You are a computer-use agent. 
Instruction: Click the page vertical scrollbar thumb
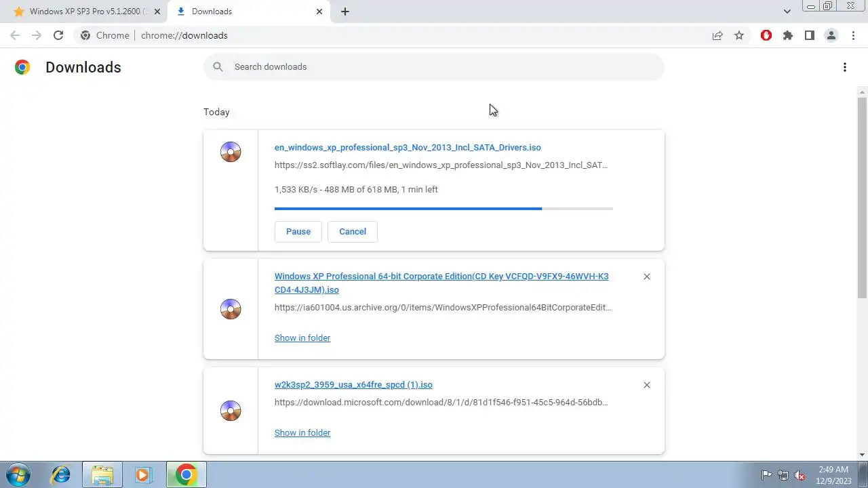click(862, 197)
